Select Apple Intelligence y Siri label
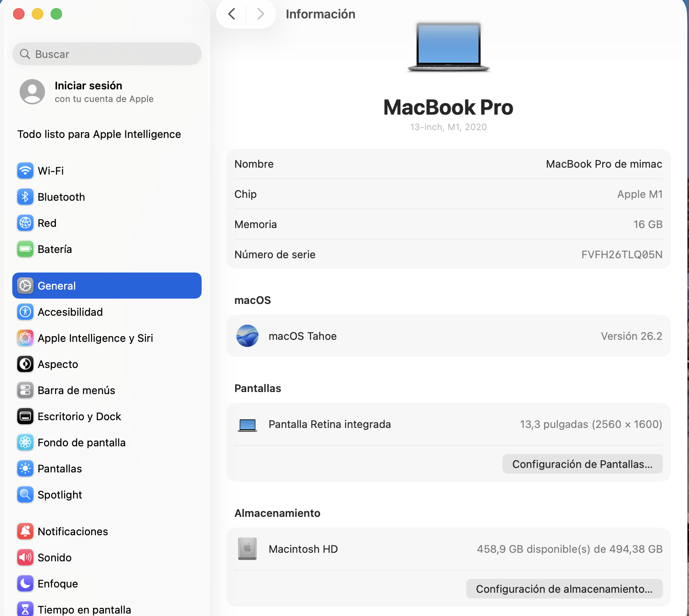This screenshot has width=689, height=616. pyautogui.click(x=95, y=338)
